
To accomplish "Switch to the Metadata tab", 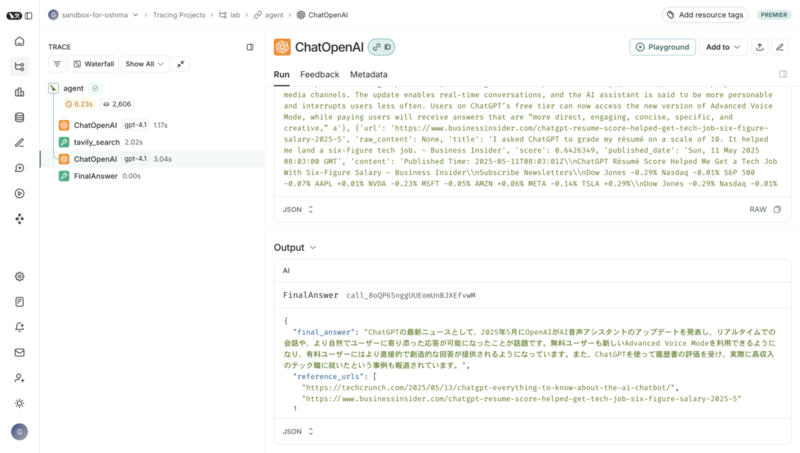I will [x=368, y=74].
